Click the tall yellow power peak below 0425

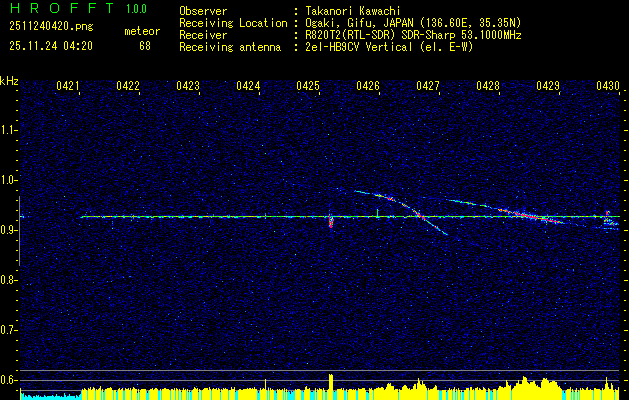click(x=331, y=387)
